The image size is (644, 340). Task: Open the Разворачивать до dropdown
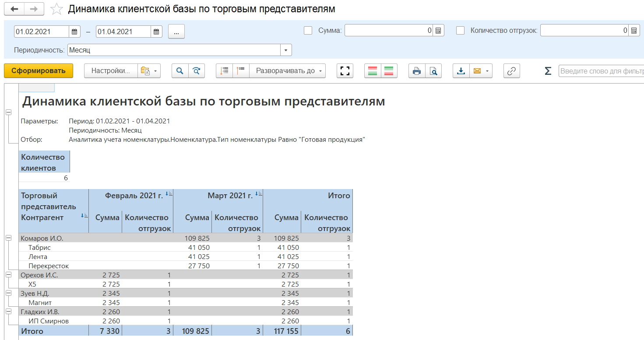[287, 71]
